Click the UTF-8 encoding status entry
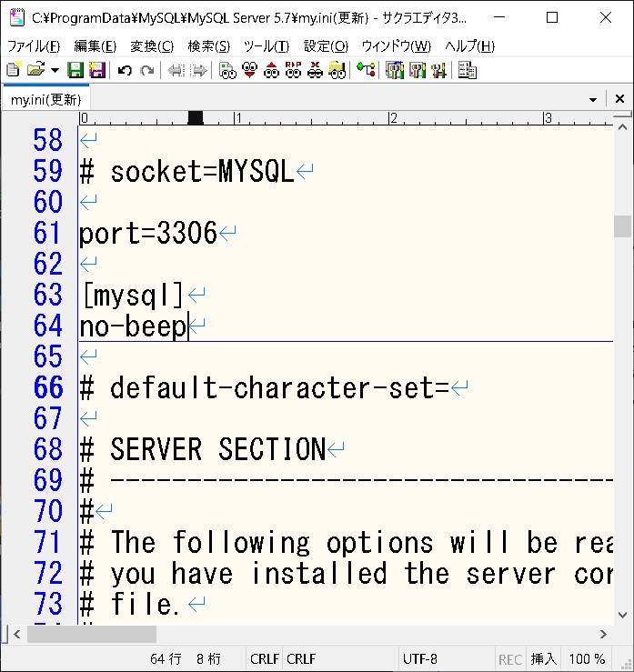The image size is (634, 672). 420,658
